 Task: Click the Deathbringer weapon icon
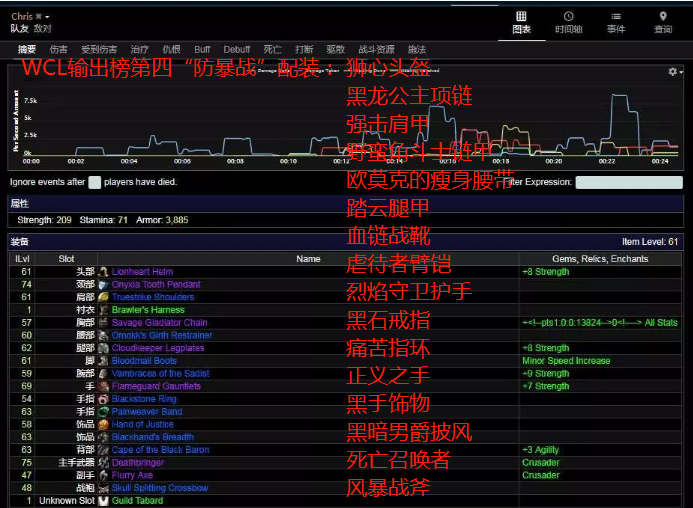pyautogui.click(x=103, y=463)
